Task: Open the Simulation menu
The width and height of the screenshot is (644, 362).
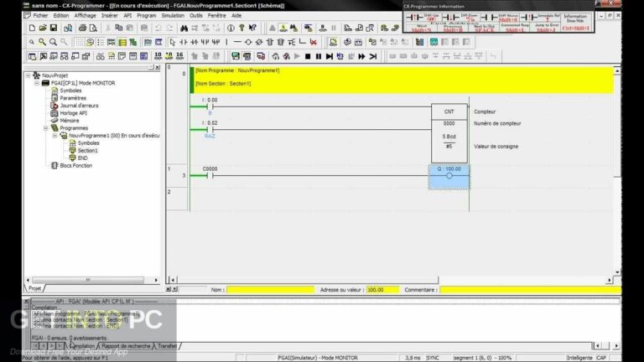Action: click(x=173, y=16)
